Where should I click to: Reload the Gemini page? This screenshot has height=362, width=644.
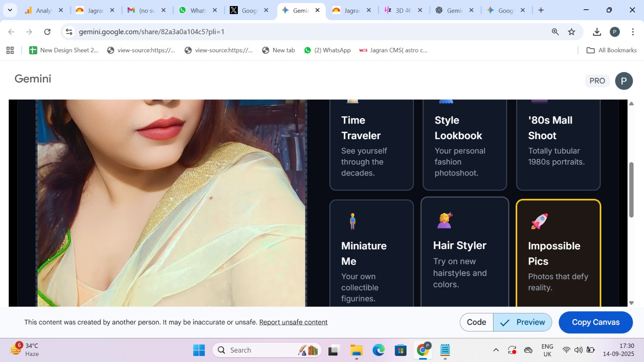pos(47,32)
